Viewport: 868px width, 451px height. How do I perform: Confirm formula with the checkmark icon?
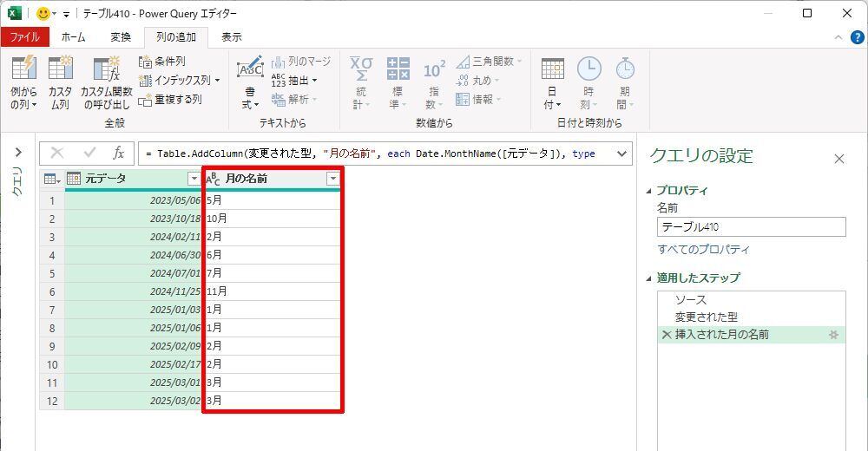pyautogui.click(x=89, y=154)
